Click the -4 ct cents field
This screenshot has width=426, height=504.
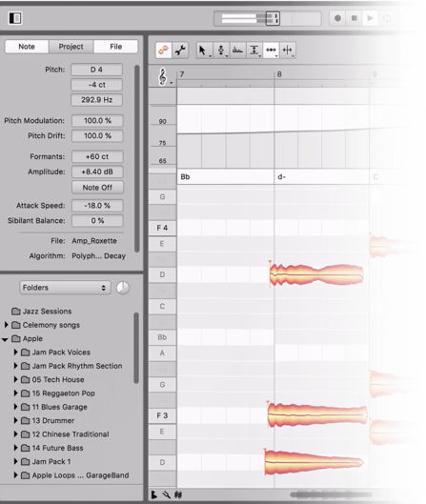(96, 85)
